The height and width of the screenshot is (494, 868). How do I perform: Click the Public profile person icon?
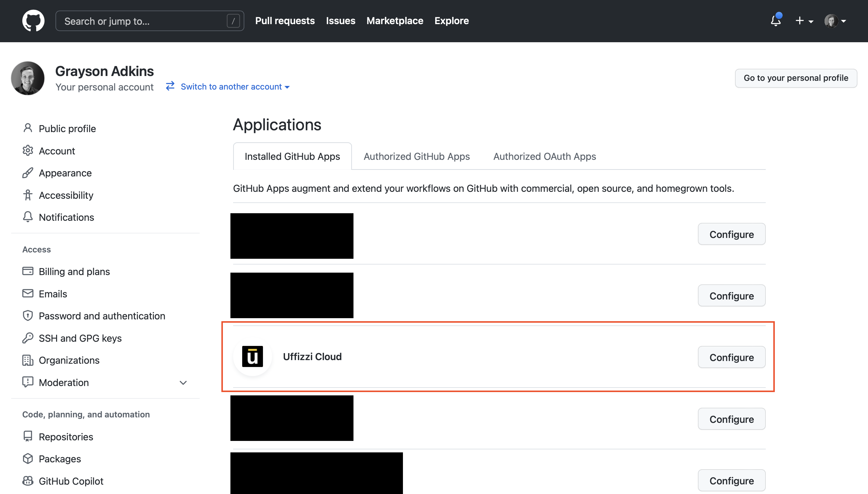(27, 128)
